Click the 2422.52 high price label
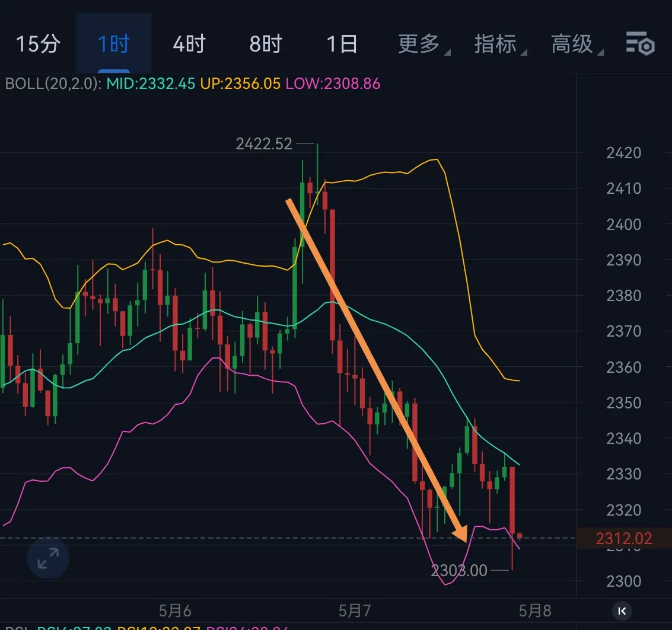Screen dimensions: 672x630 tap(264, 144)
